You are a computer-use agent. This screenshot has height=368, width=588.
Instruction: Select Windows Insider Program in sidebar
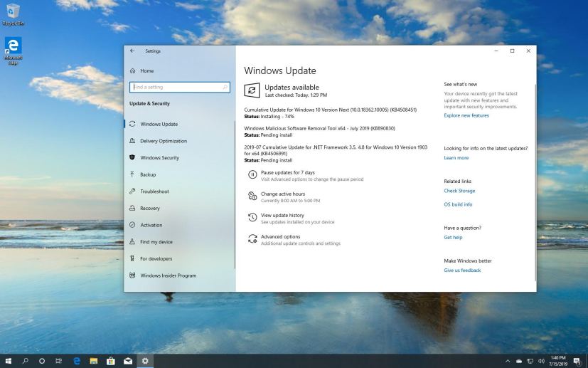point(169,275)
